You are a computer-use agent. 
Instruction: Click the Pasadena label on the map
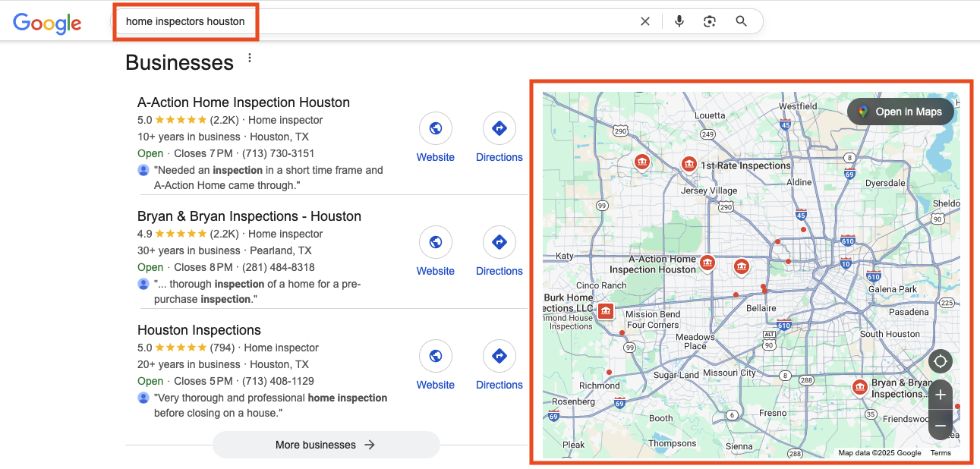(909, 312)
